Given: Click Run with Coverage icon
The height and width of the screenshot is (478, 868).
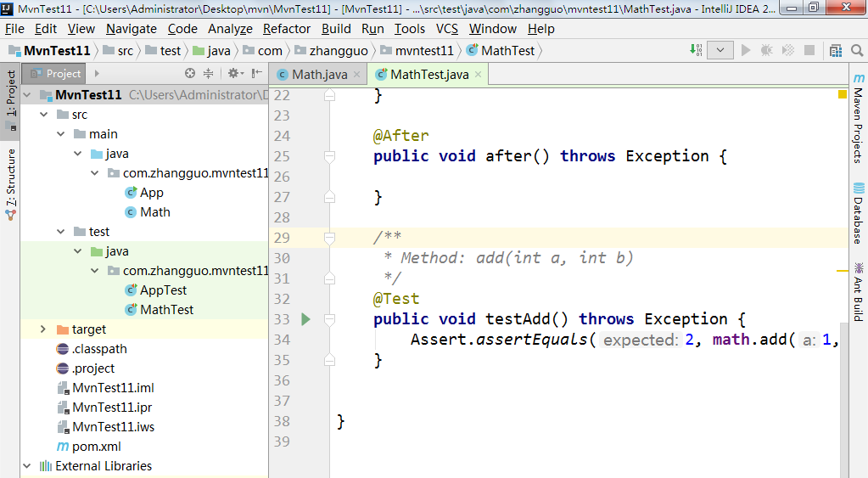Looking at the screenshot, I should 788,50.
